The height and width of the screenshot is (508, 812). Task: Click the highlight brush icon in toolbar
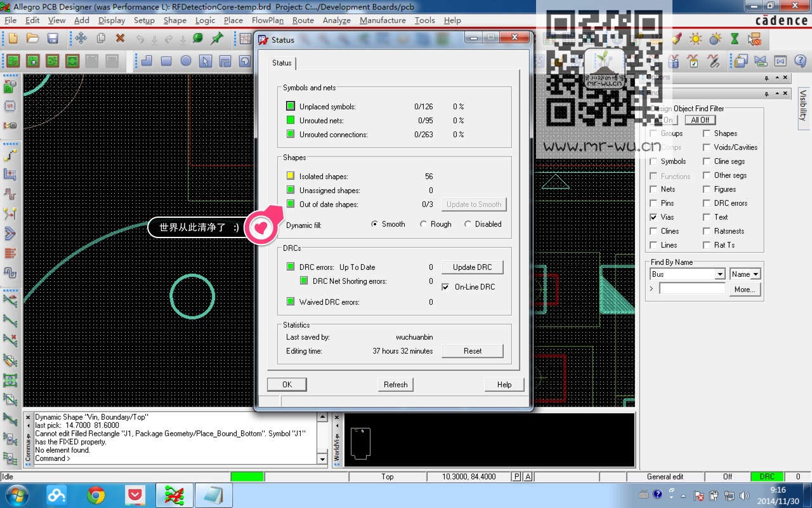677,39
